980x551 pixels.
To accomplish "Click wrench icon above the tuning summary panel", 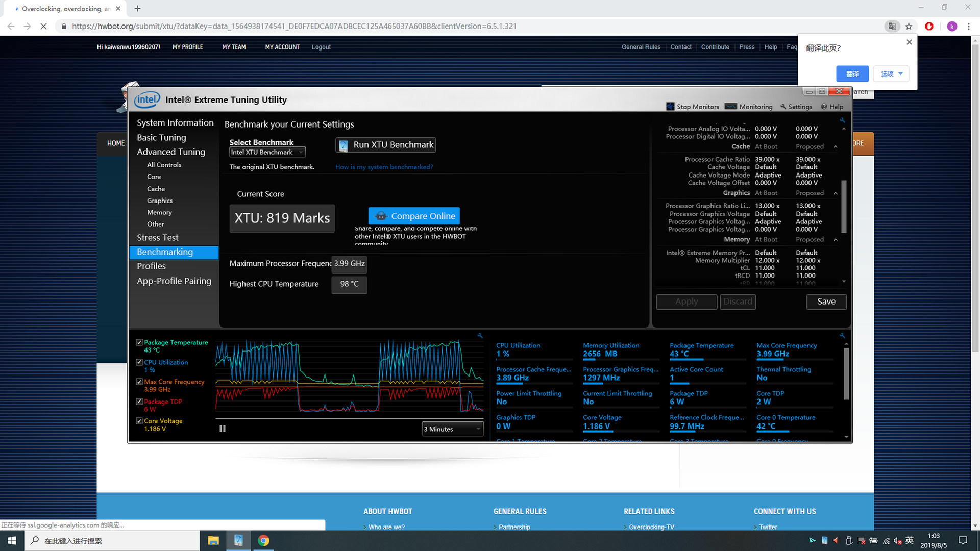I will pyautogui.click(x=842, y=120).
